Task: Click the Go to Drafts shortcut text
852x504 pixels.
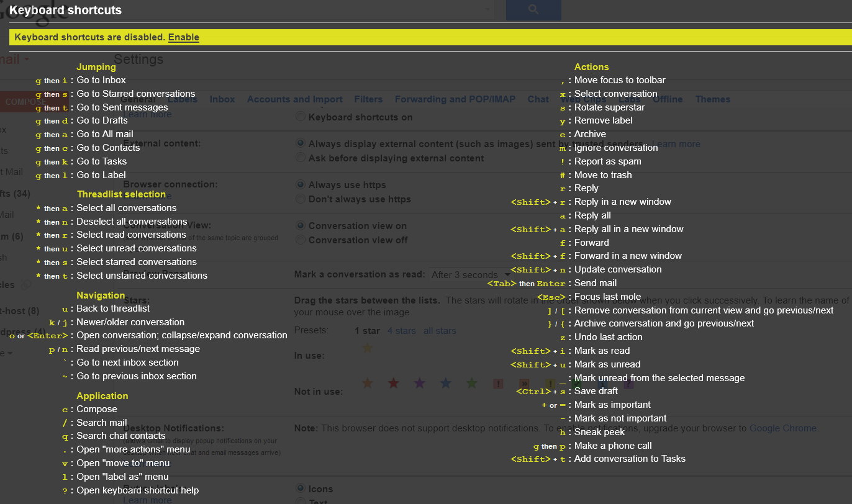Action: tap(102, 120)
